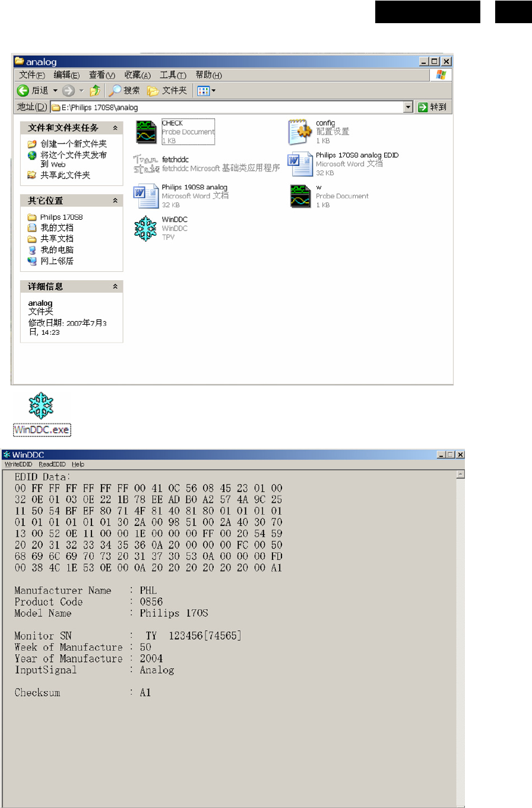Select the Philips 170S8 analog EDID Word icon

pyautogui.click(x=300, y=164)
